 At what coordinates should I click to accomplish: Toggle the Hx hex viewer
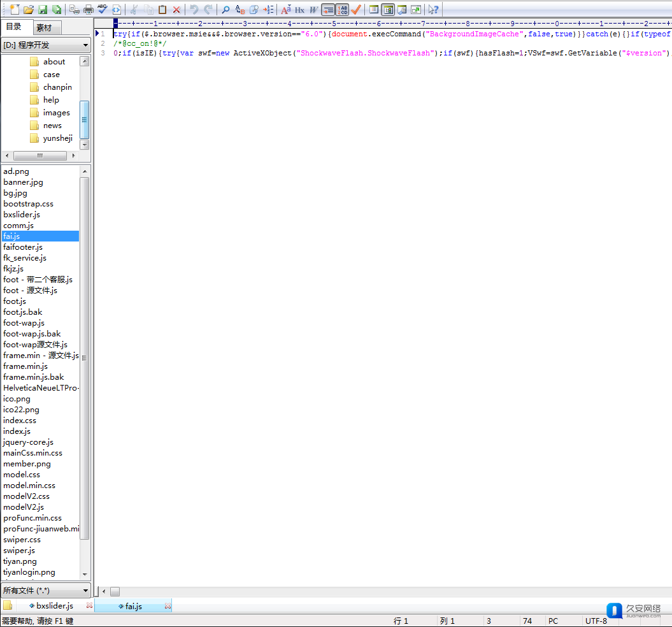pos(299,10)
